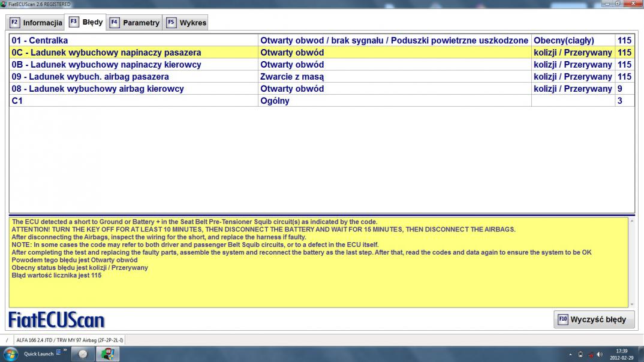The height and width of the screenshot is (362, 644).
Task: Expand Quick Launch chevron on taskbar
Action: (x=65, y=351)
